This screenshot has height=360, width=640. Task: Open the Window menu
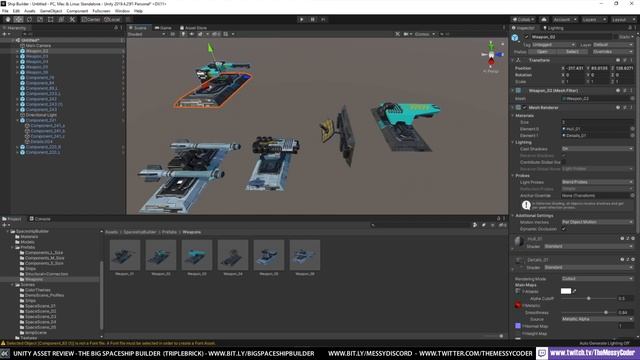coord(122,11)
